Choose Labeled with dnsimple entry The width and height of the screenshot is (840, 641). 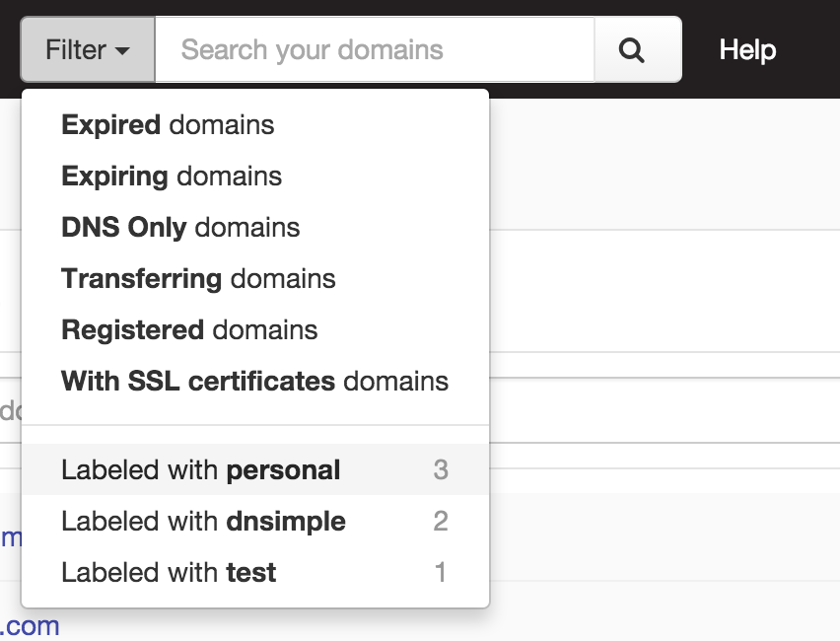click(203, 522)
